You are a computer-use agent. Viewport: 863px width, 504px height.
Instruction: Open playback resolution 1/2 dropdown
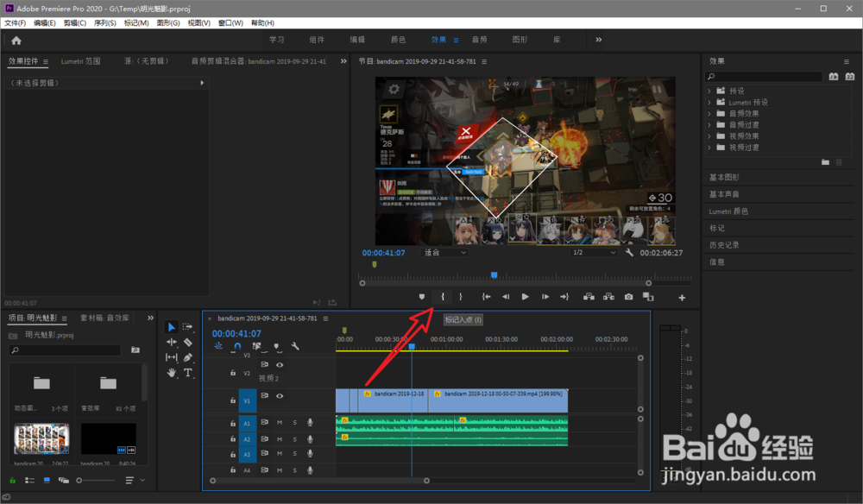tap(594, 253)
